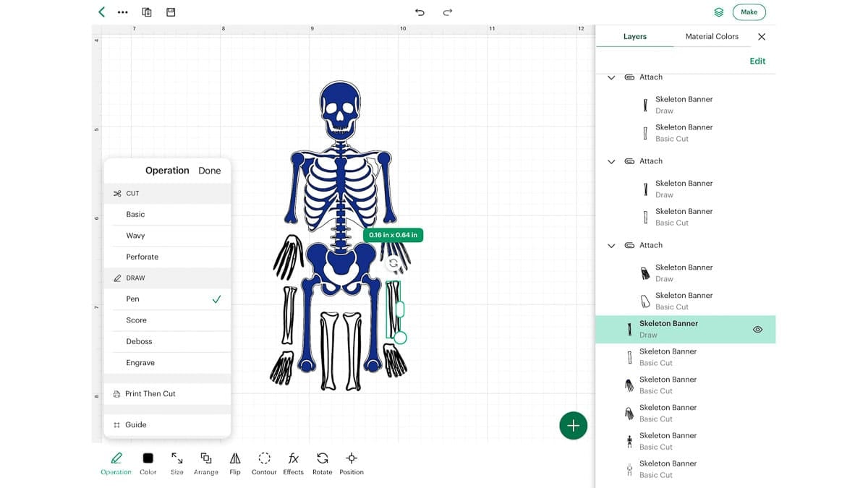Switch to the Material Colors tab
Viewport: 868px width, 488px height.
712,36
